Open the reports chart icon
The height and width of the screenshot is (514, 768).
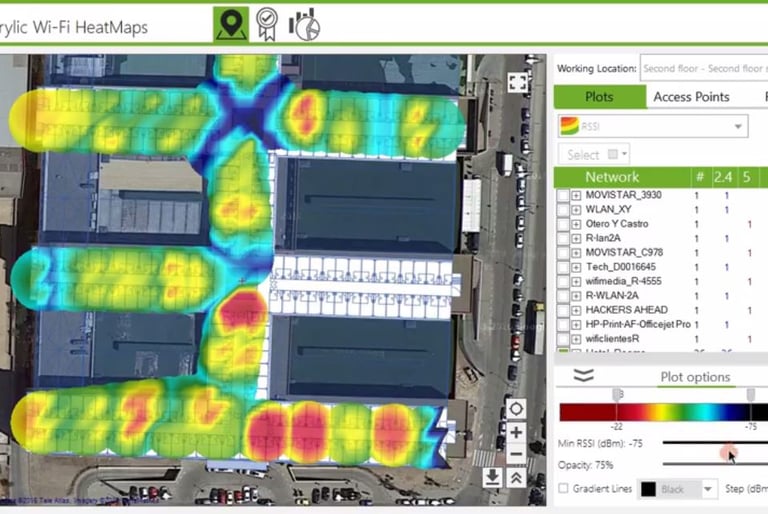pyautogui.click(x=304, y=24)
